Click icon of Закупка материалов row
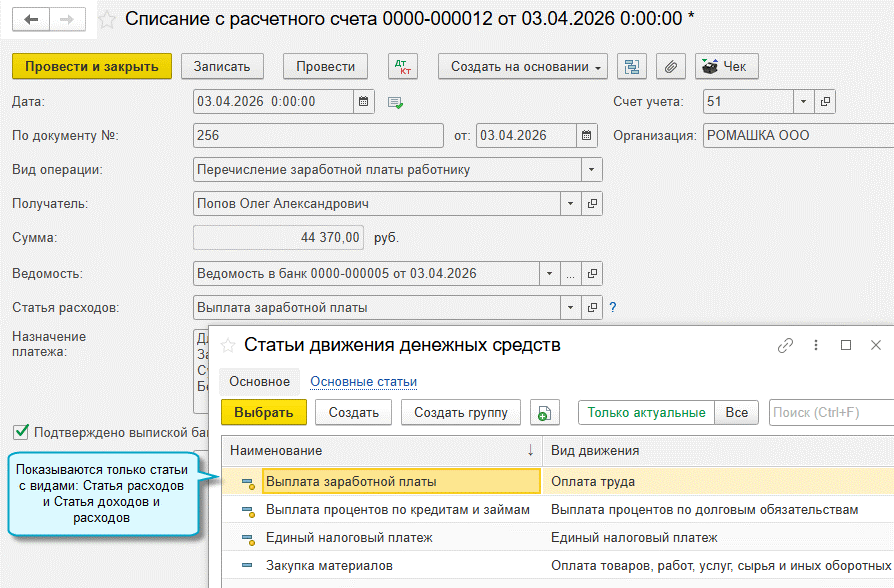The height and width of the screenshot is (588, 894). point(247,565)
